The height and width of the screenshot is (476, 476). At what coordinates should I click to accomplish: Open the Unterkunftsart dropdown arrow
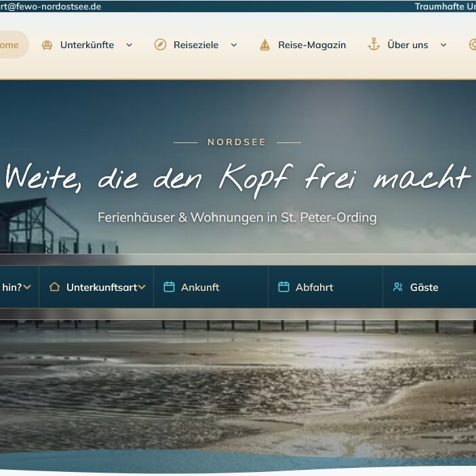click(x=142, y=287)
